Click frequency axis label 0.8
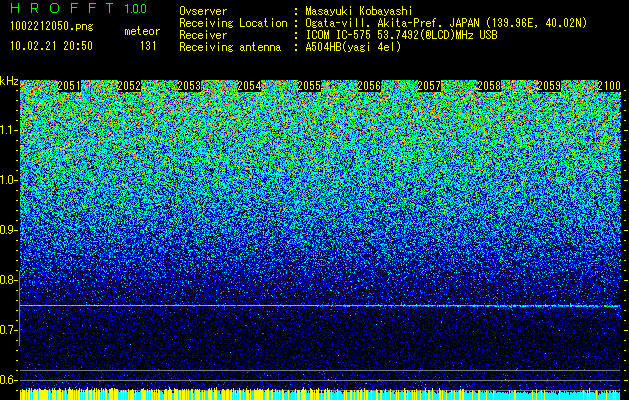 [9, 280]
